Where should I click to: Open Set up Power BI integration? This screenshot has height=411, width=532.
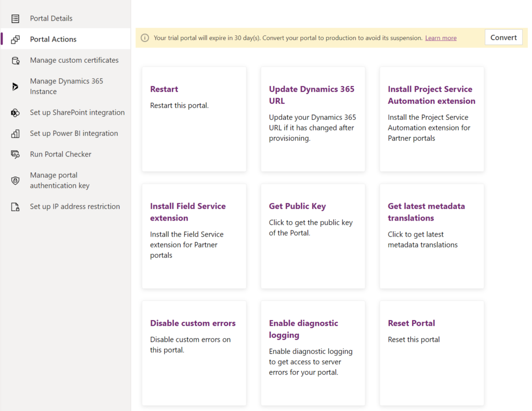point(65,133)
